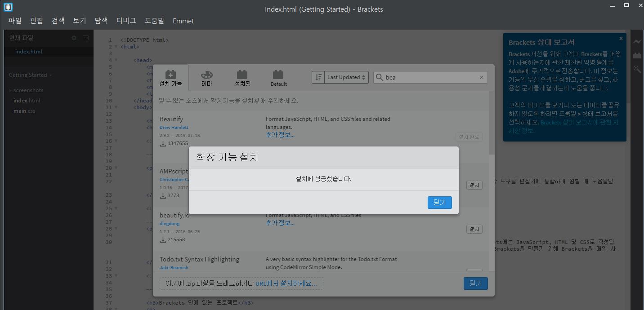Close the Brackets 상태 보고서 notification
Image resolution: width=644 pixels, height=310 pixels.
click(621, 39)
